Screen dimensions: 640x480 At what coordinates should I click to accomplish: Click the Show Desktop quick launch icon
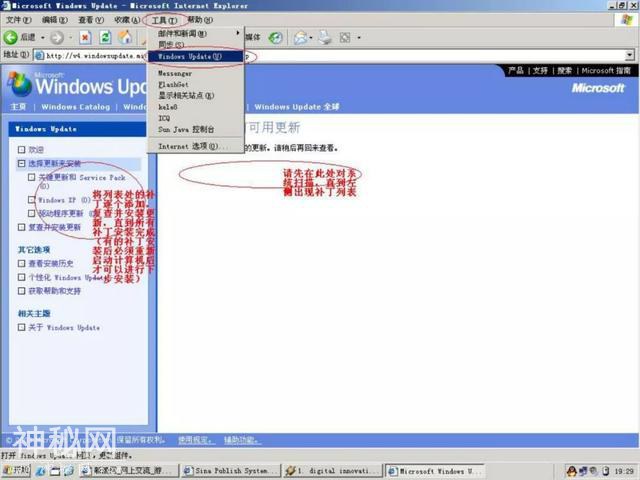pos(55,471)
